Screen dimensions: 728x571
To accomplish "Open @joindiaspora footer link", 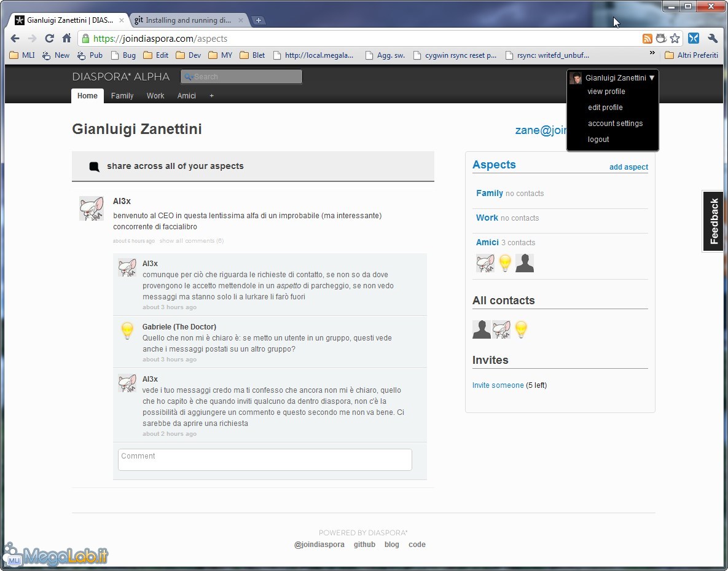I will coord(319,545).
